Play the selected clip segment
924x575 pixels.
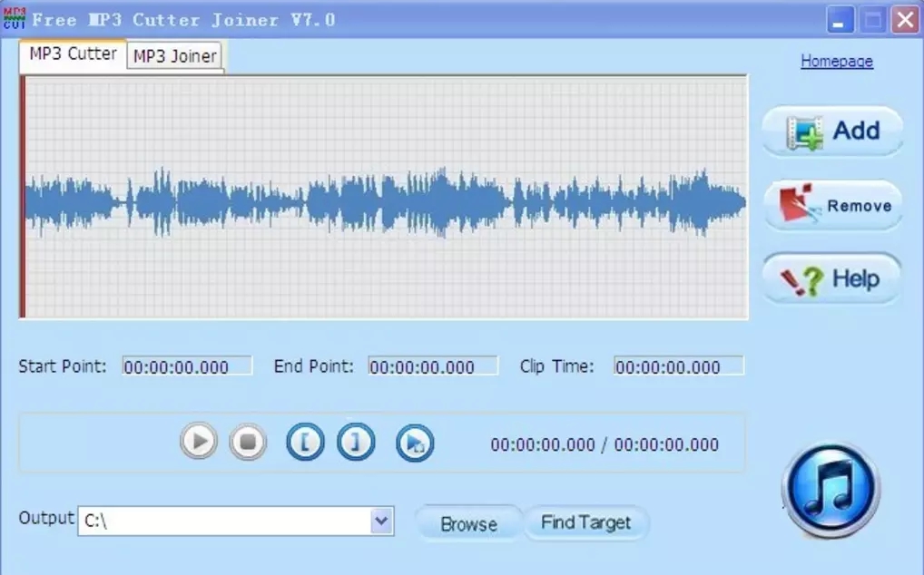(415, 443)
